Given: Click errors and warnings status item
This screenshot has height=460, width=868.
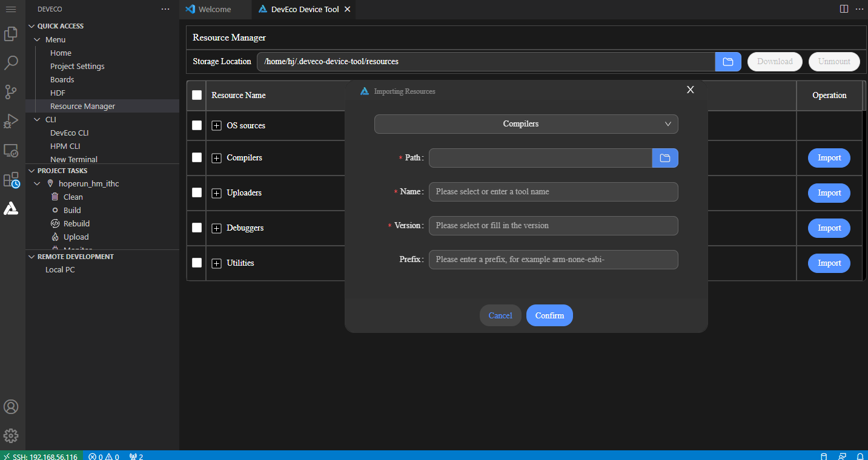Looking at the screenshot, I should [x=104, y=456].
